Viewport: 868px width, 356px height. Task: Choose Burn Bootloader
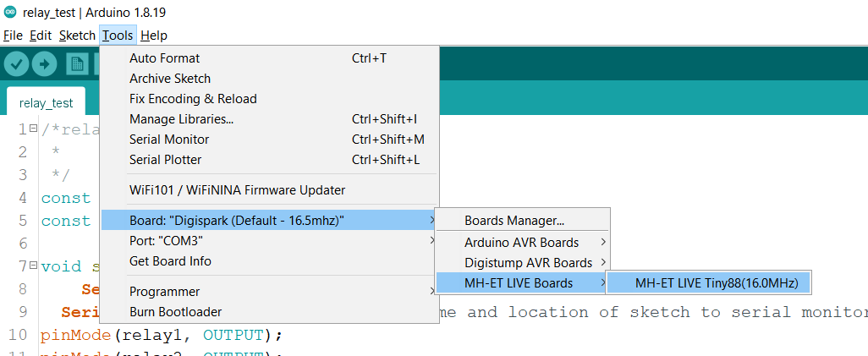click(x=269, y=312)
